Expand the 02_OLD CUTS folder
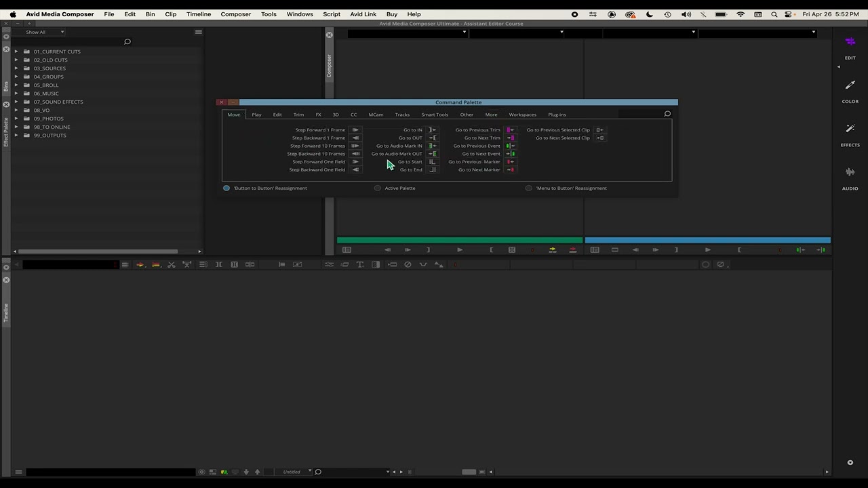This screenshot has width=868, height=488. pos(16,60)
